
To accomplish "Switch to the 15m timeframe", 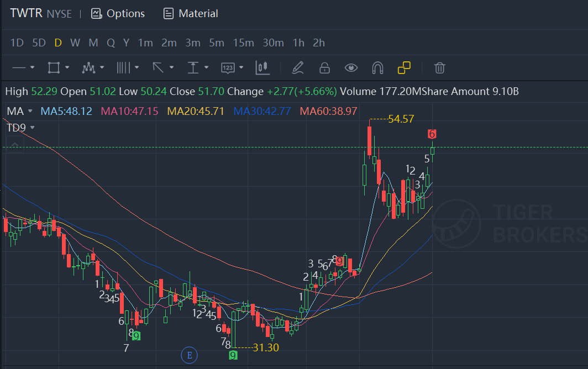I will click(x=243, y=43).
